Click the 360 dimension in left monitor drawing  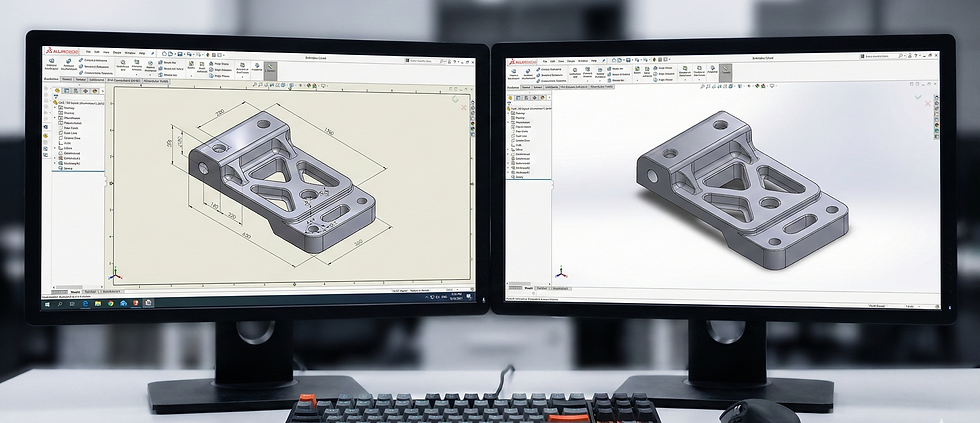click(x=358, y=242)
